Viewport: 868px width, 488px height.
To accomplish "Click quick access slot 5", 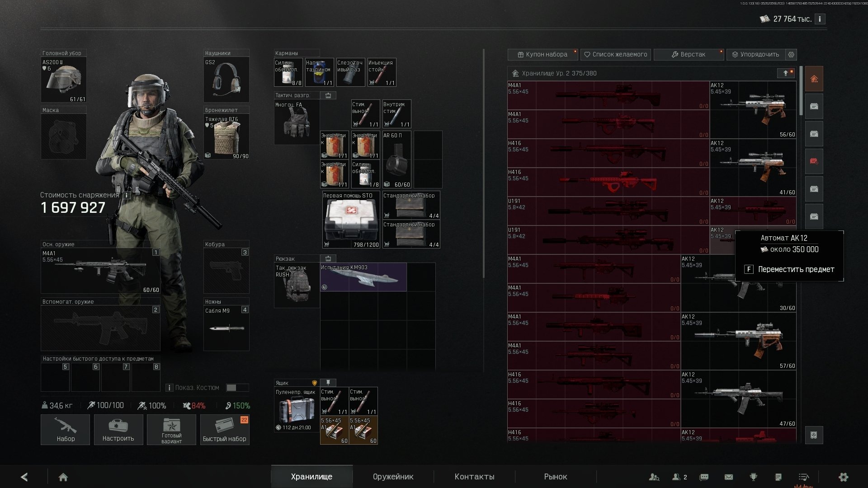I will (55, 377).
